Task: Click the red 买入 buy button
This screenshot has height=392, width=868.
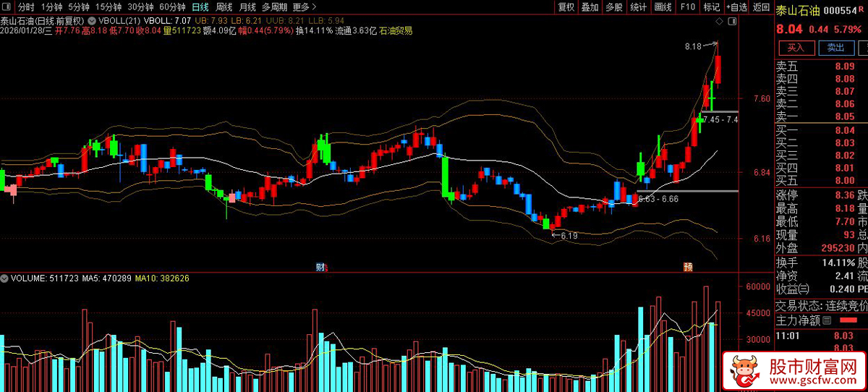Action: click(796, 48)
